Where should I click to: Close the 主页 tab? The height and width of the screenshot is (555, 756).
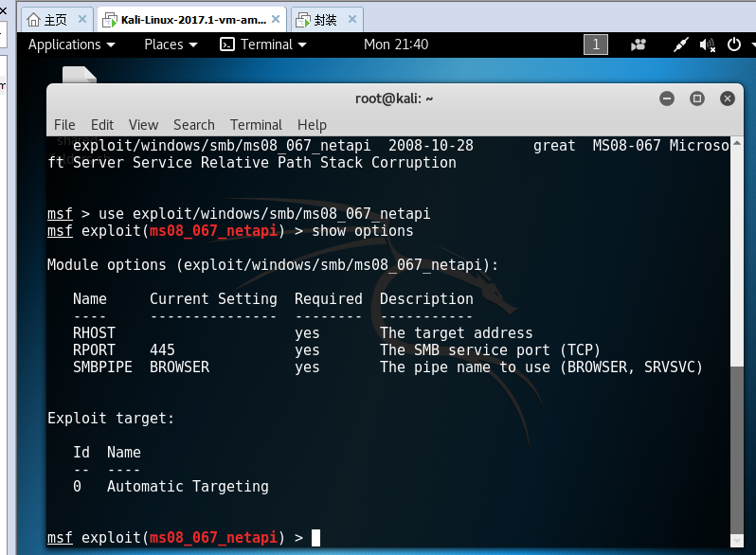82,19
